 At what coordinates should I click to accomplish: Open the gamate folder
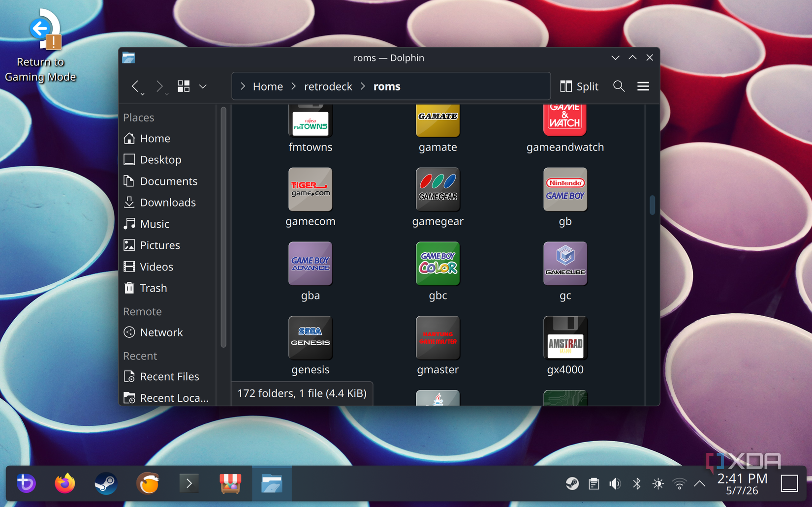437,128
